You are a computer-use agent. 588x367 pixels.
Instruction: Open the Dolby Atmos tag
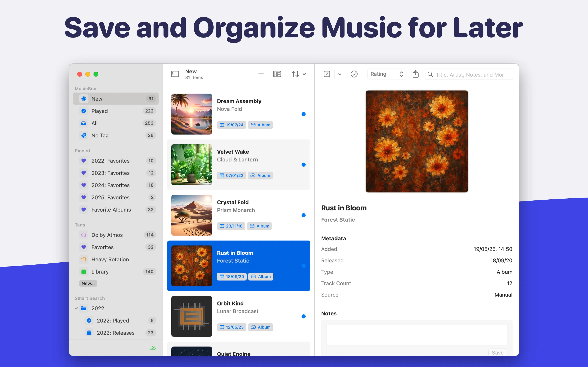pos(107,235)
